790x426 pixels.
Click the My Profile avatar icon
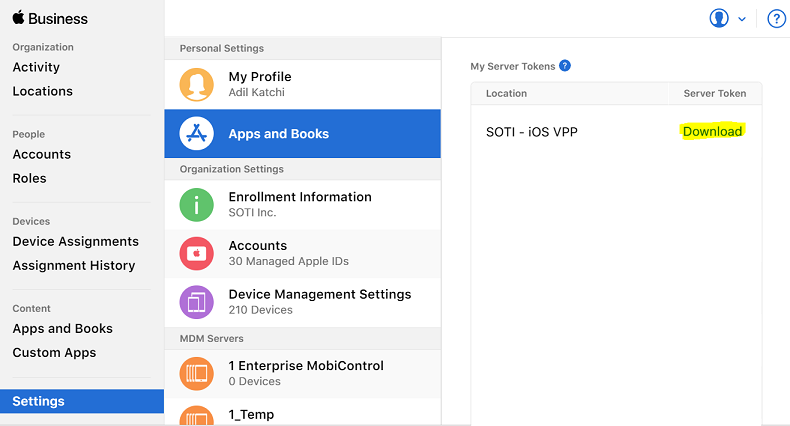[196, 85]
